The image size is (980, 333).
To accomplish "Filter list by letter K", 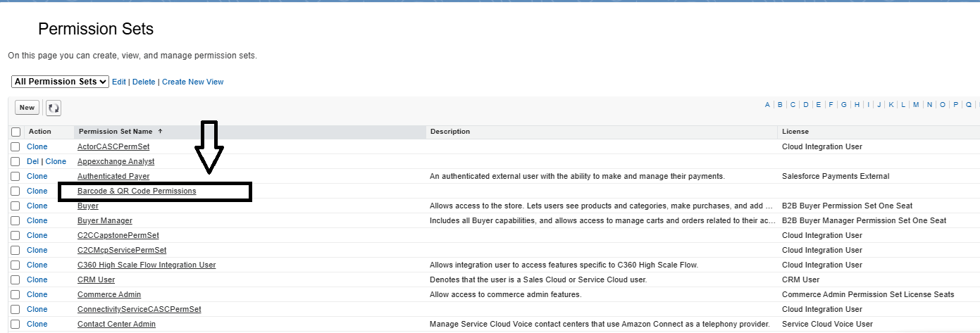I will pos(892,105).
